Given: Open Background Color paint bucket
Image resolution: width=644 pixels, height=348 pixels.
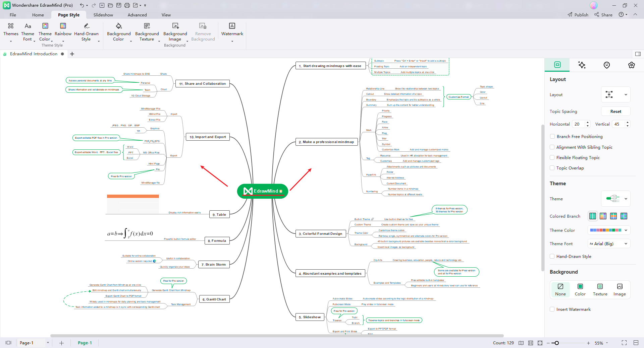Looking at the screenshot, I should coord(119,26).
